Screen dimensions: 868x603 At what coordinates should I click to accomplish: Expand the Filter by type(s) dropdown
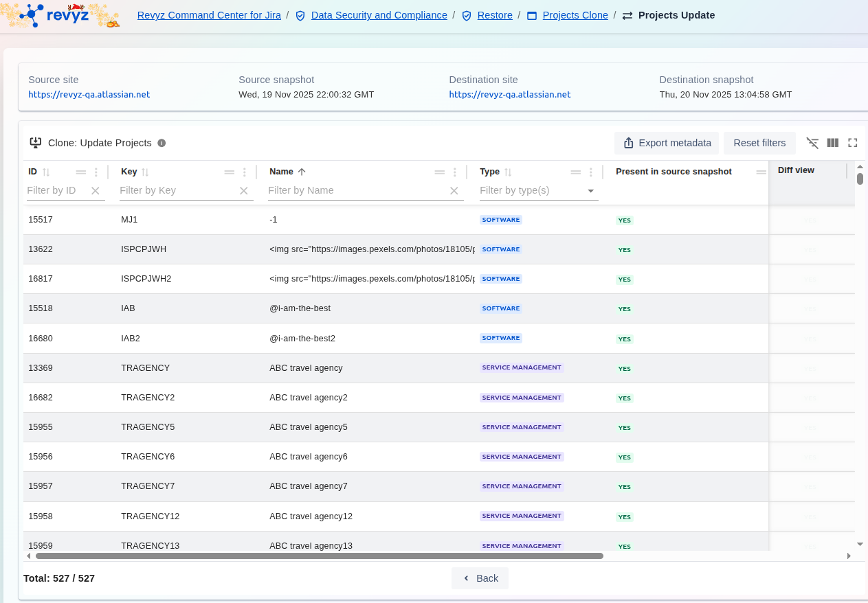tap(590, 191)
